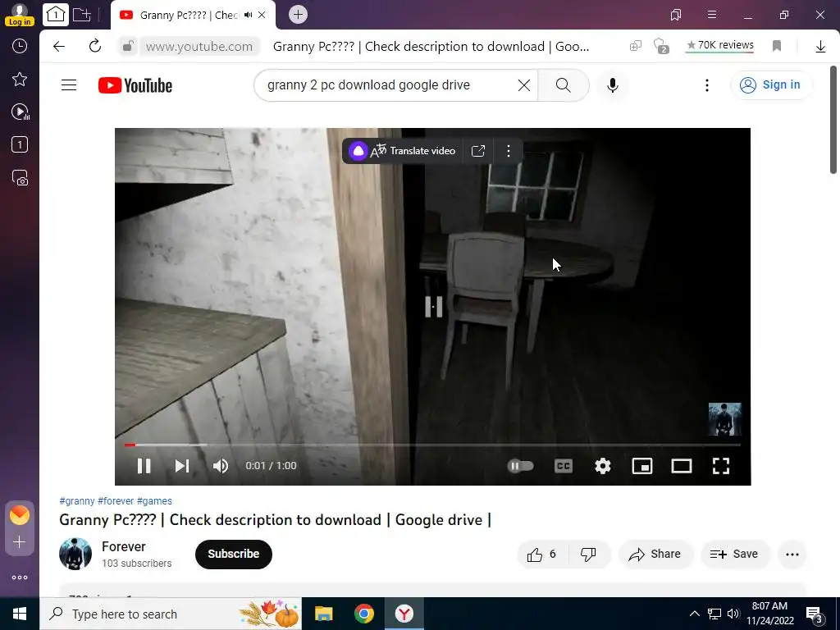840x630 pixels.
Task: Open the tableau home tab icon
Action: pos(56,15)
